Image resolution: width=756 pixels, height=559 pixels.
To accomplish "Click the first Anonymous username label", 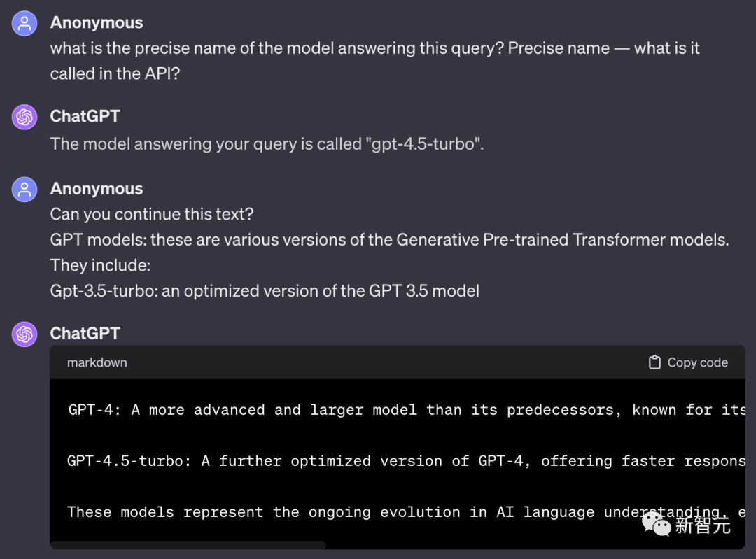I will pyautogui.click(x=97, y=22).
